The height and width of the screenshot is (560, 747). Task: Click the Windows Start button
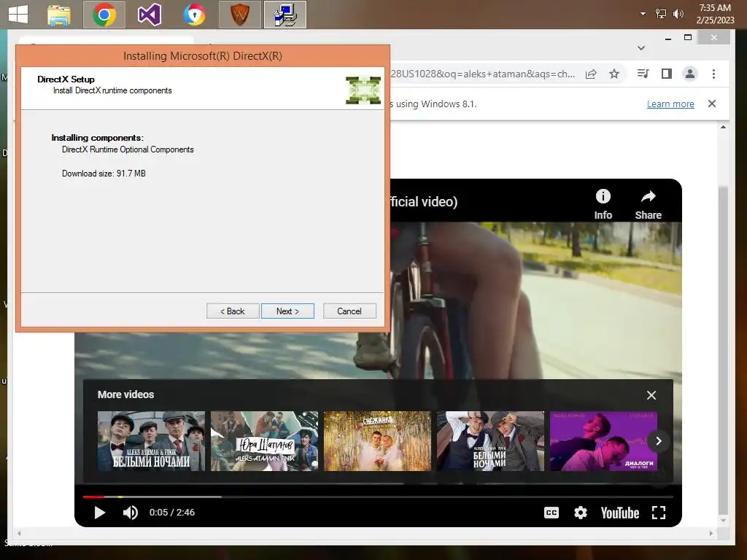point(18,15)
